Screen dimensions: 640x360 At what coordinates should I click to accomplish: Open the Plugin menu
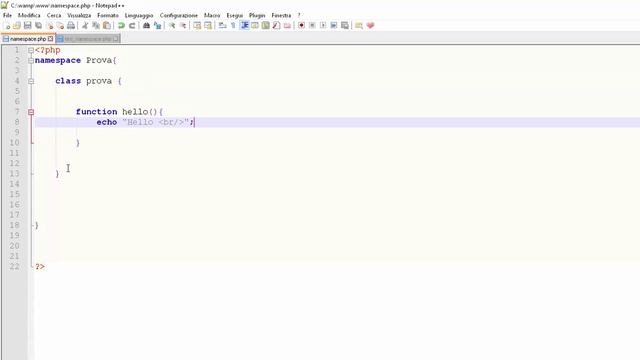point(257,15)
